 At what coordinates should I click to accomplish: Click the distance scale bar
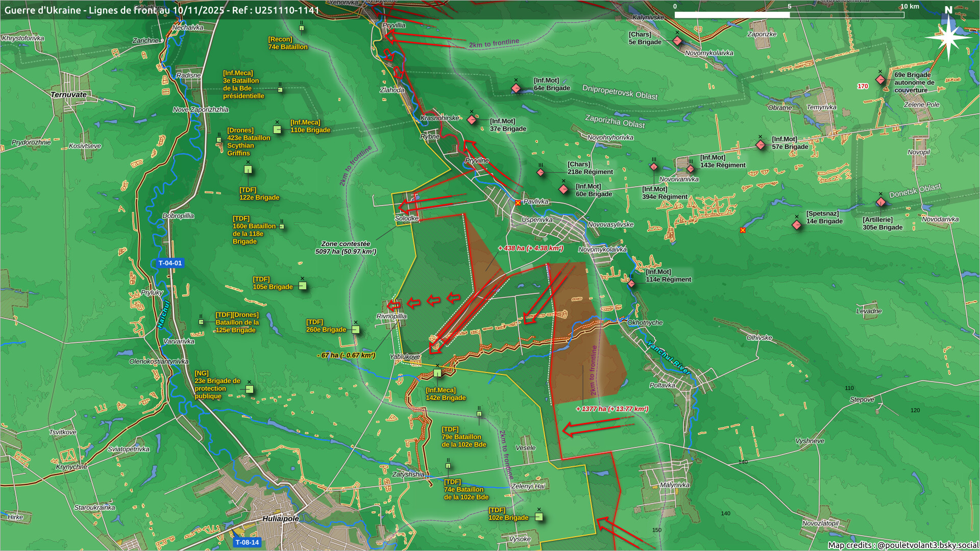[x=789, y=15]
